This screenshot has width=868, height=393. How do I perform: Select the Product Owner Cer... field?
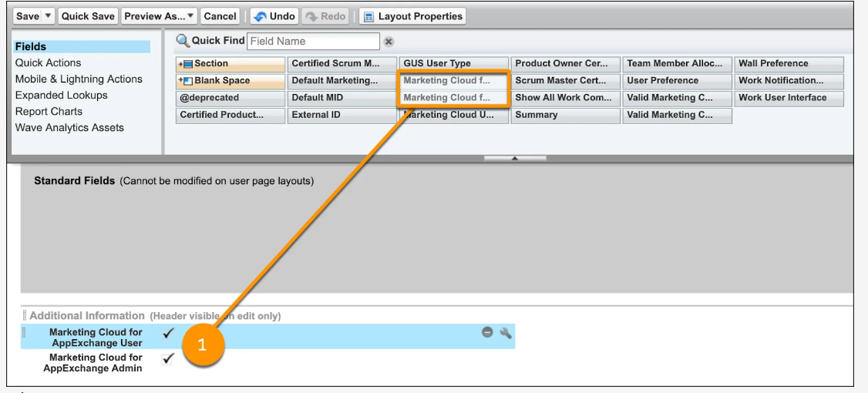pos(566,64)
